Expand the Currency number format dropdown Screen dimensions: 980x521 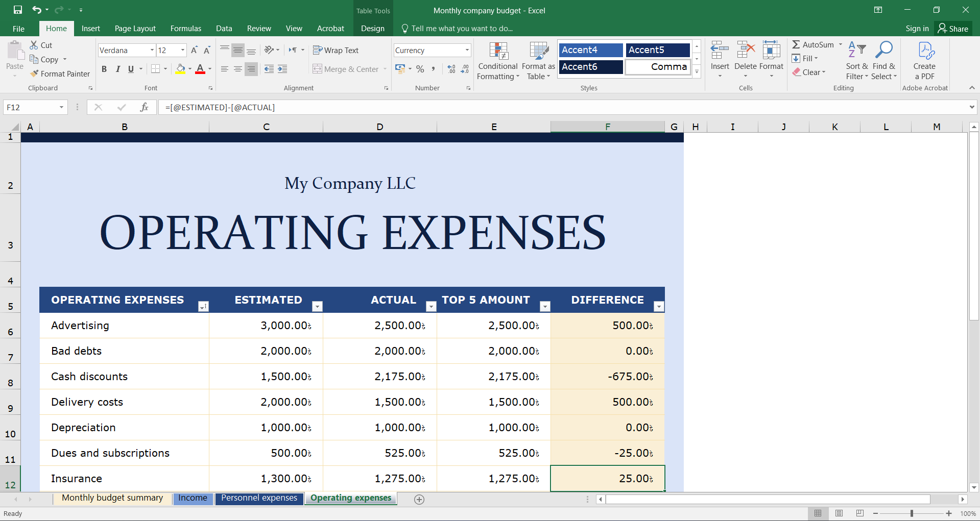pos(467,50)
